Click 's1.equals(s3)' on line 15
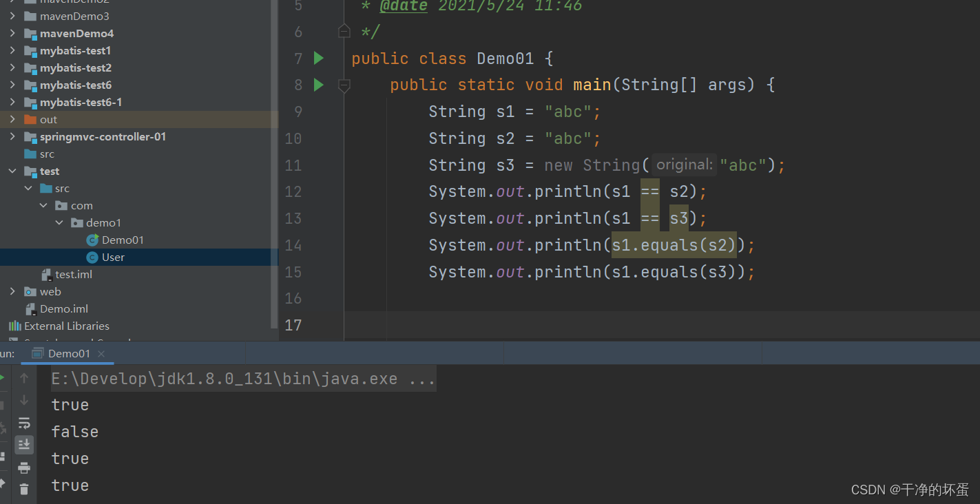Screen dimensions: 980x504 tap(674, 272)
